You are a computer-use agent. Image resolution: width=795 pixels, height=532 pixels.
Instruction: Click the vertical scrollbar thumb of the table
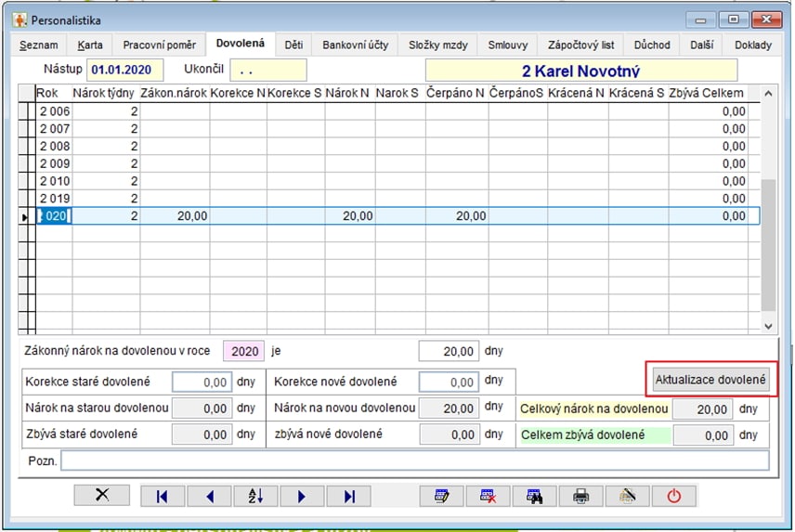[x=768, y=245]
